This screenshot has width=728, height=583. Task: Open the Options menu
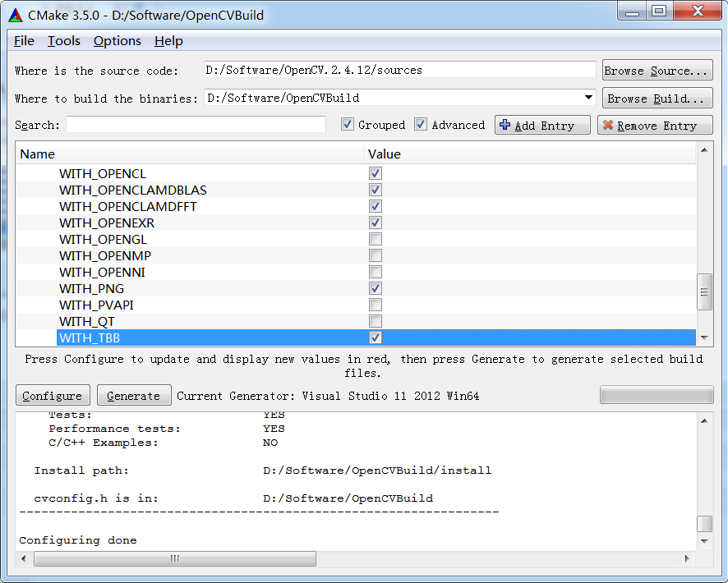117,41
